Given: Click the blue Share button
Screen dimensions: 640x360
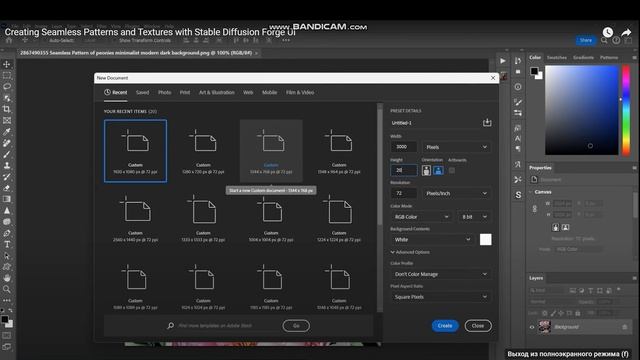Looking at the screenshot, I should (x=586, y=40).
